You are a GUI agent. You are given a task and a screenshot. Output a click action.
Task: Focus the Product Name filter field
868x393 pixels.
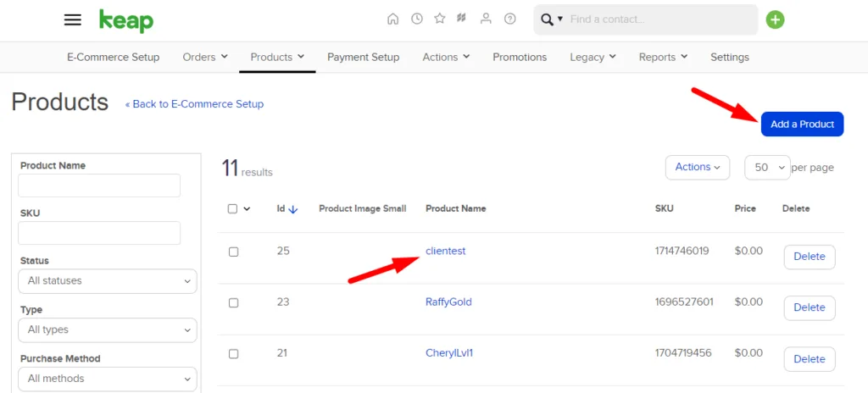pyautogui.click(x=99, y=185)
